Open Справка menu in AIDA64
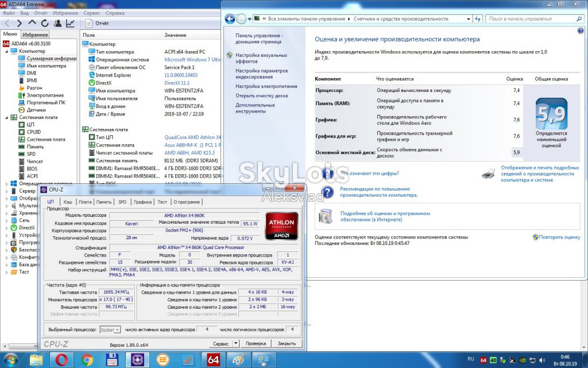Image resolution: width=588 pixels, height=368 pixels. coord(115,13)
